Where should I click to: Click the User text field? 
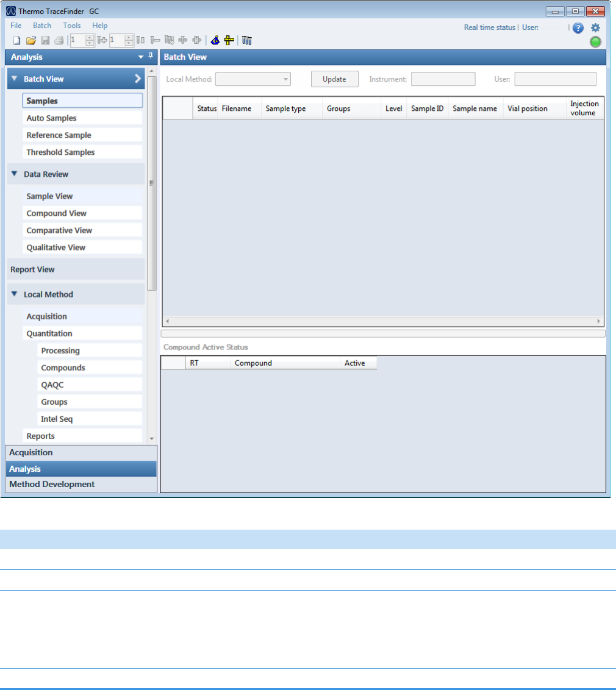555,79
